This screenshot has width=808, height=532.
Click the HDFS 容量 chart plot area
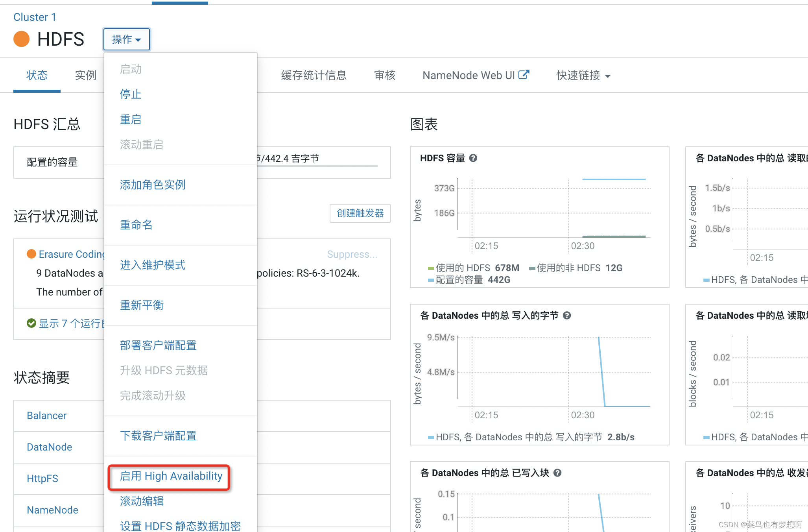[x=554, y=208]
